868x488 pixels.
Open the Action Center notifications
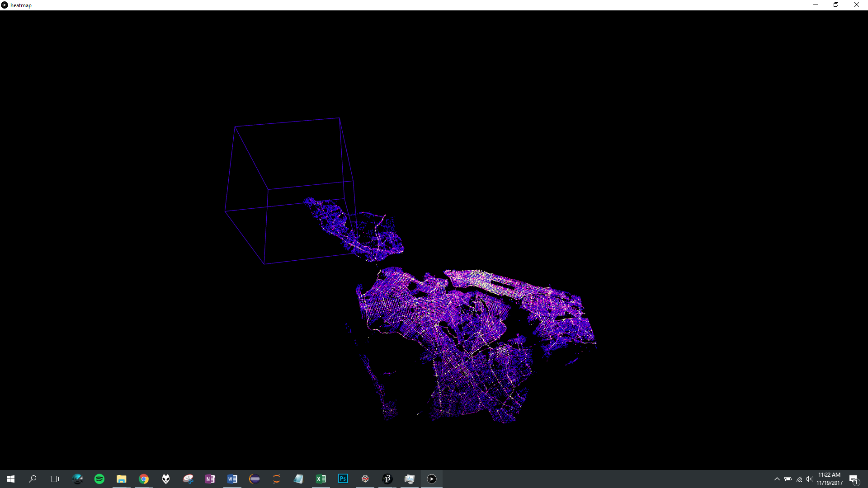[854, 479]
